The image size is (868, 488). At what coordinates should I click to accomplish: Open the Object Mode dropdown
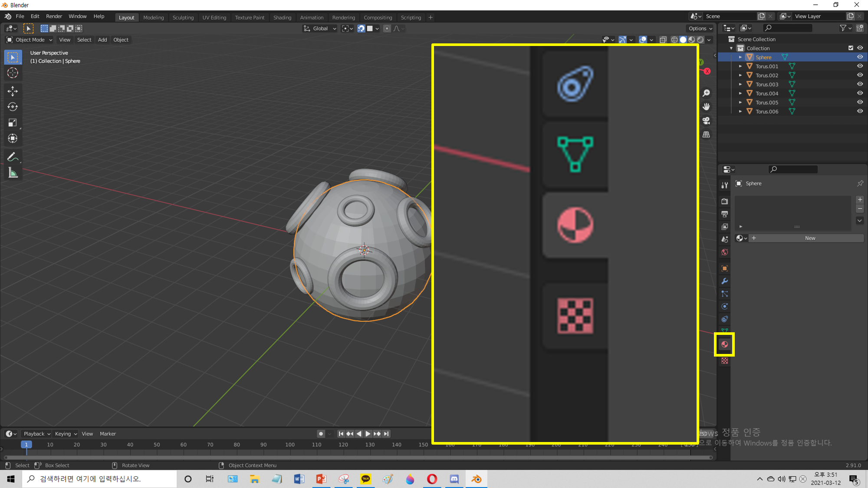pyautogui.click(x=29, y=40)
